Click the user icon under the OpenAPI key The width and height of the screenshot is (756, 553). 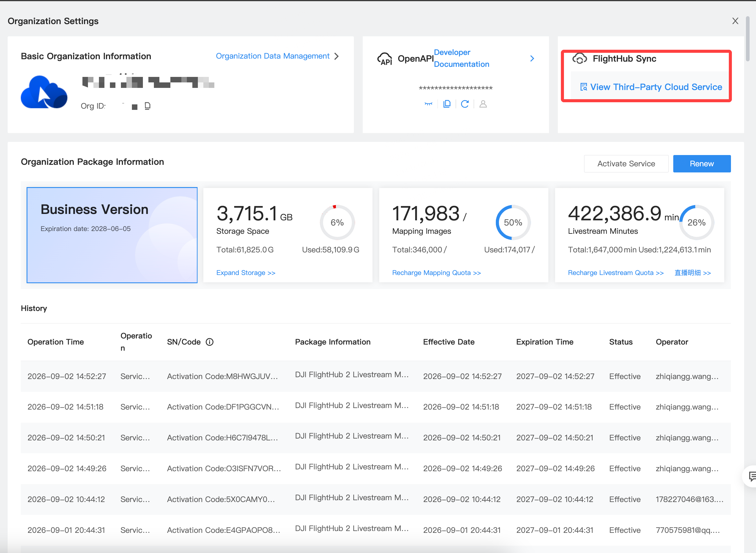pyautogui.click(x=483, y=104)
